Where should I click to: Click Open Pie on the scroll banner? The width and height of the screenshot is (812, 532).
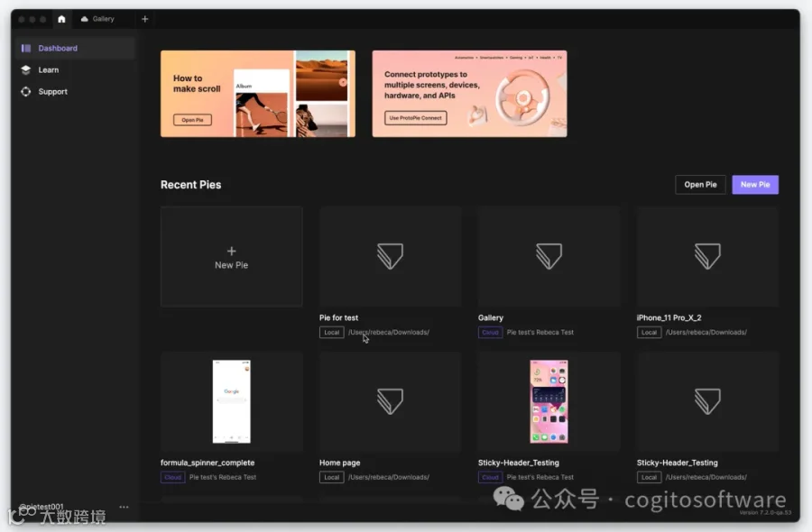coord(193,120)
